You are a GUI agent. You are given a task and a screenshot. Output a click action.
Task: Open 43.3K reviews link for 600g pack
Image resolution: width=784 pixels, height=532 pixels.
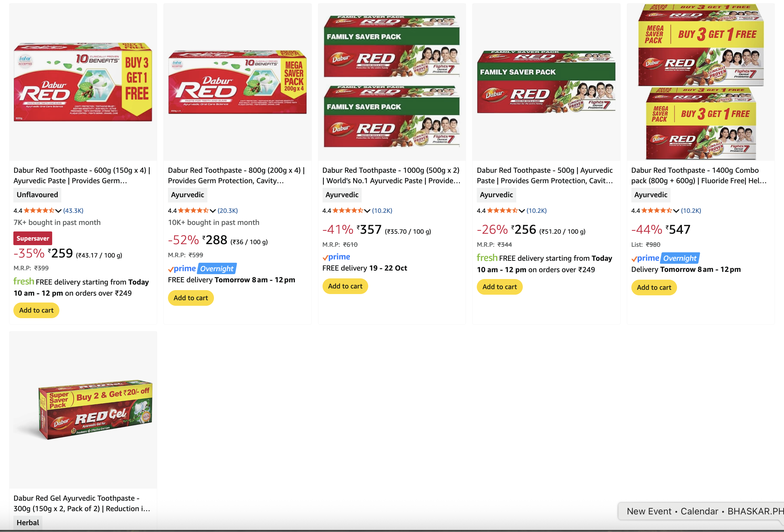[73, 211]
